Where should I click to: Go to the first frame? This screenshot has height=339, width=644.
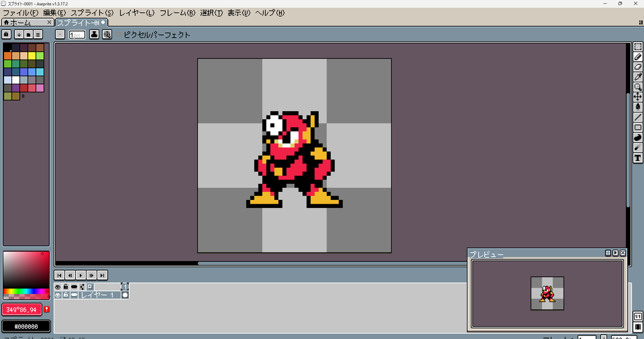click(60, 275)
